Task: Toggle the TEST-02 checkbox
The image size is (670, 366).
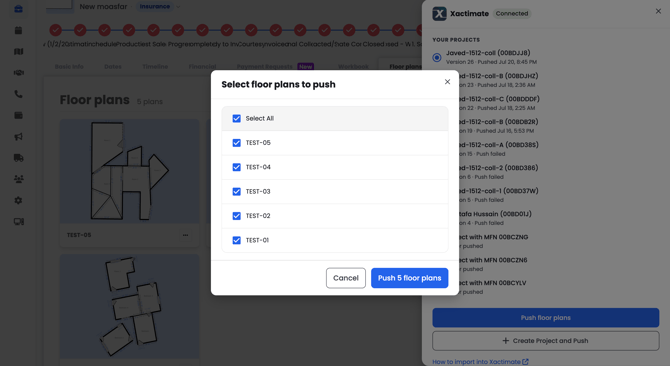Action: (236, 216)
